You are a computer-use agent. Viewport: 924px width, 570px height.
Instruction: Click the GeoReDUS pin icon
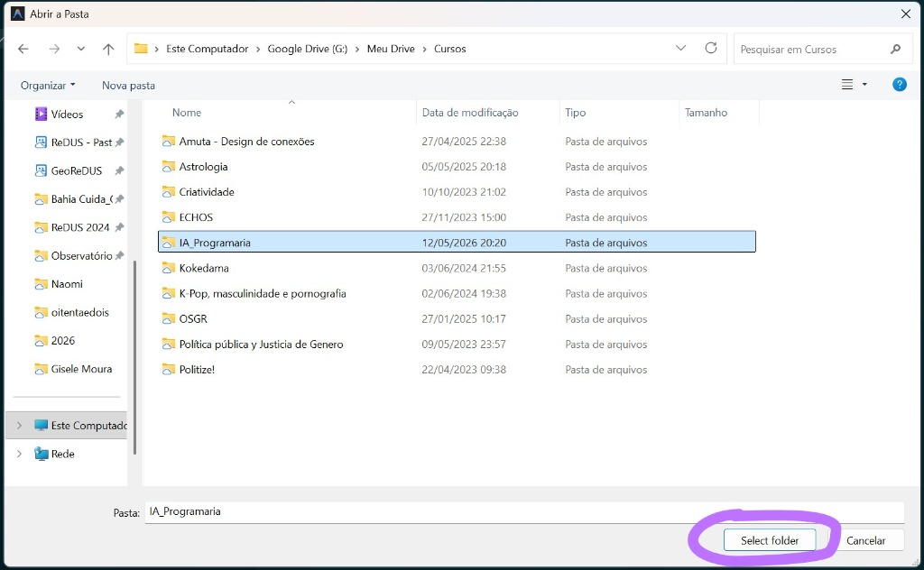(x=119, y=170)
